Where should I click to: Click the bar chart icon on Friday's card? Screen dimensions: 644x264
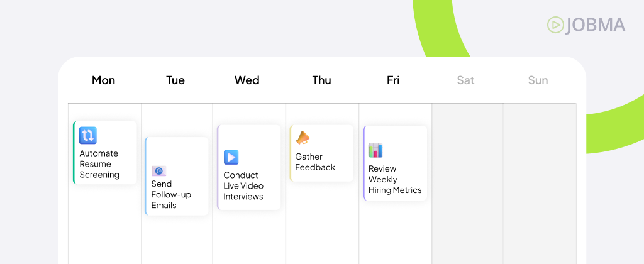tap(375, 150)
